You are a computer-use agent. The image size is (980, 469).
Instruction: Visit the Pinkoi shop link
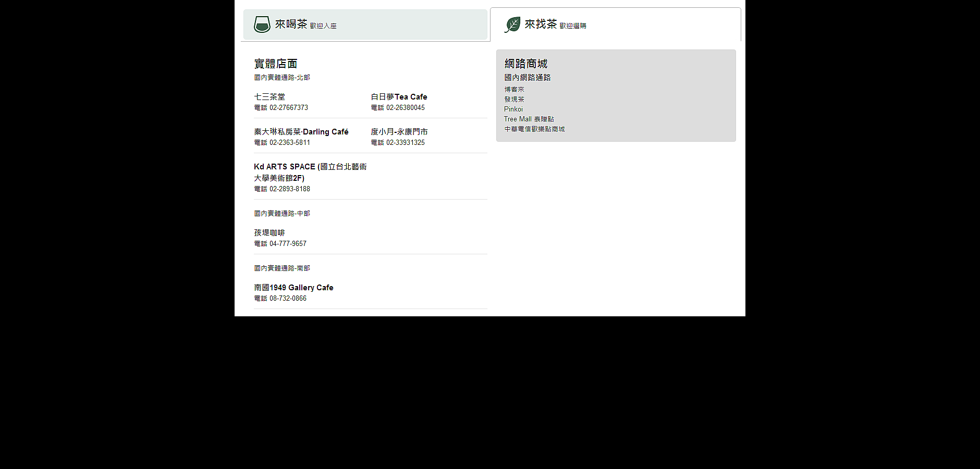point(513,109)
